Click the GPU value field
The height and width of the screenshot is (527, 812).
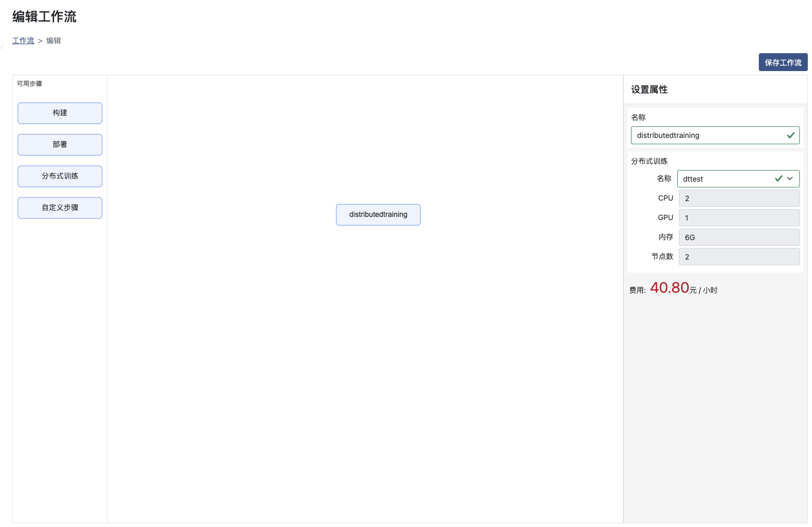click(x=738, y=218)
